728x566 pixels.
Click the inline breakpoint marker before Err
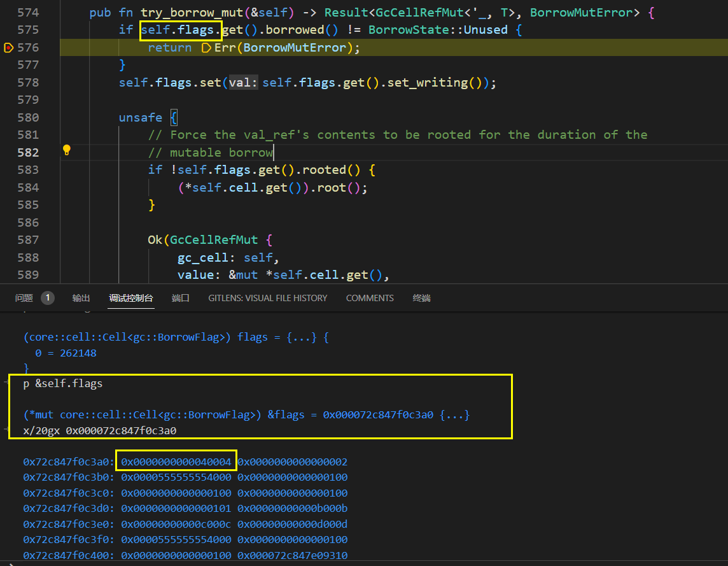coord(206,48)
